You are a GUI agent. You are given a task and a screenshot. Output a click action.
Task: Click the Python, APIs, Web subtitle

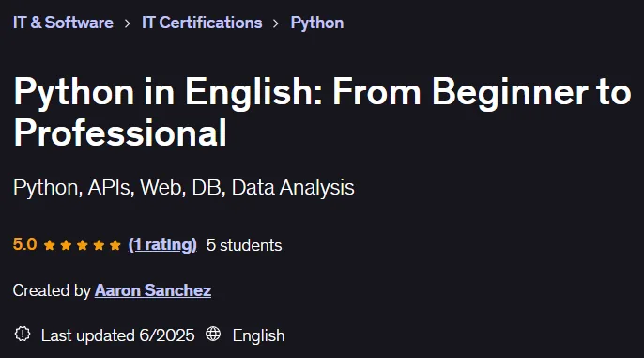(184, 188)
